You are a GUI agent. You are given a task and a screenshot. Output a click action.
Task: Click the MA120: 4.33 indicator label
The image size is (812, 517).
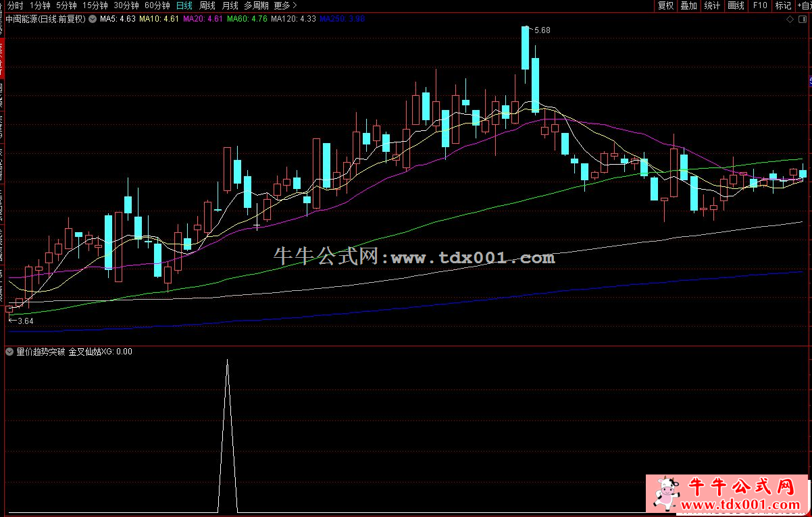click(294, 19)
